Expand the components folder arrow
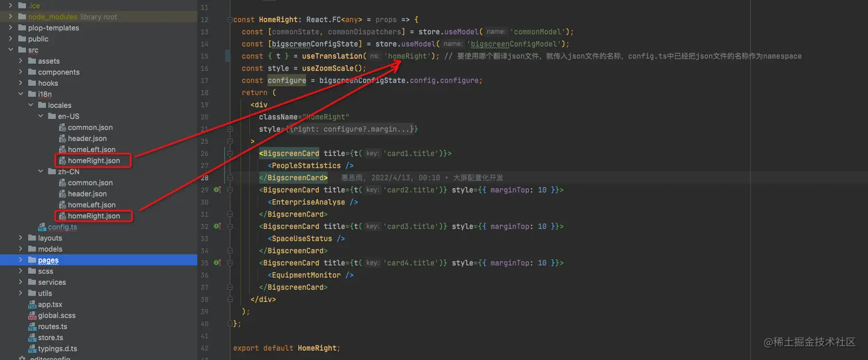The height and width of the screenshot is (360, 868). 21,72
